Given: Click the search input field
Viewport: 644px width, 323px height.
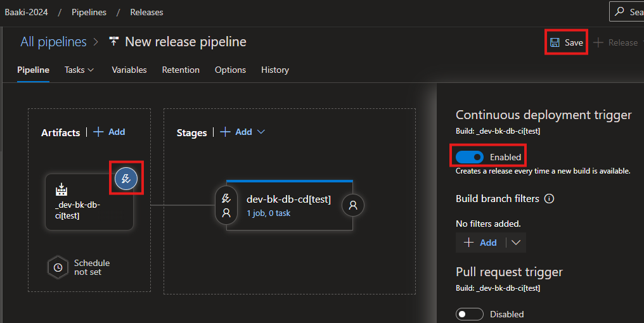Looking at the screenshot, I should click(x=627, y=11).
